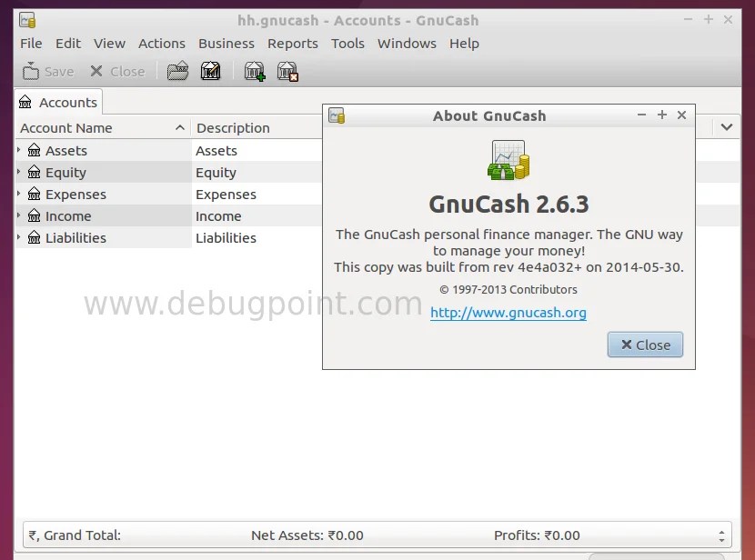
Task: Open the http://www.gnucash.org link
Action: pos(508,313)
